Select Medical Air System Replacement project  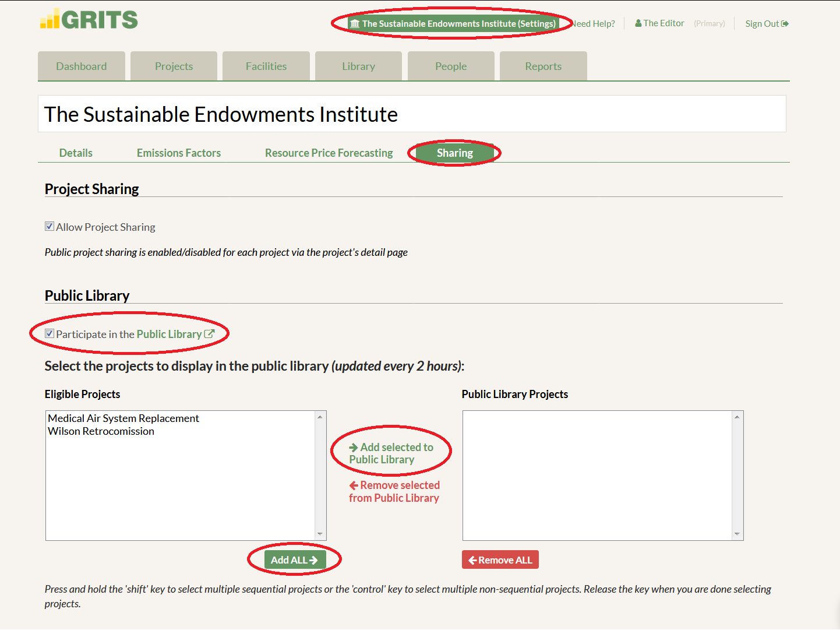point(123,418)
